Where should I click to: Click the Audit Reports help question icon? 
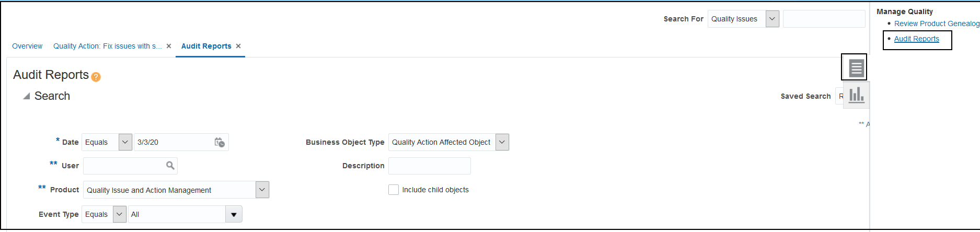tap(96, 77)
